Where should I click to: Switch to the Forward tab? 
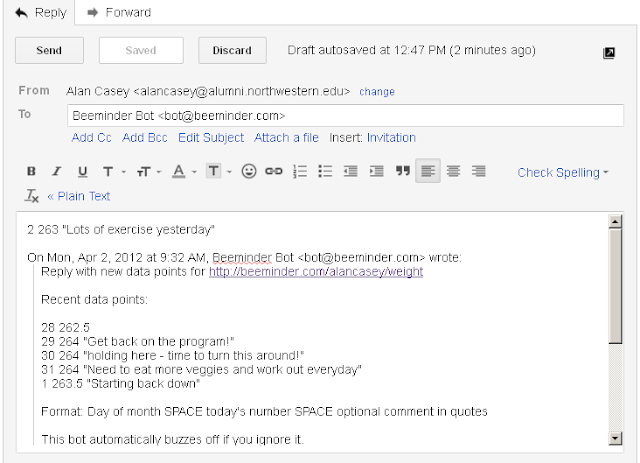point(119,13)
